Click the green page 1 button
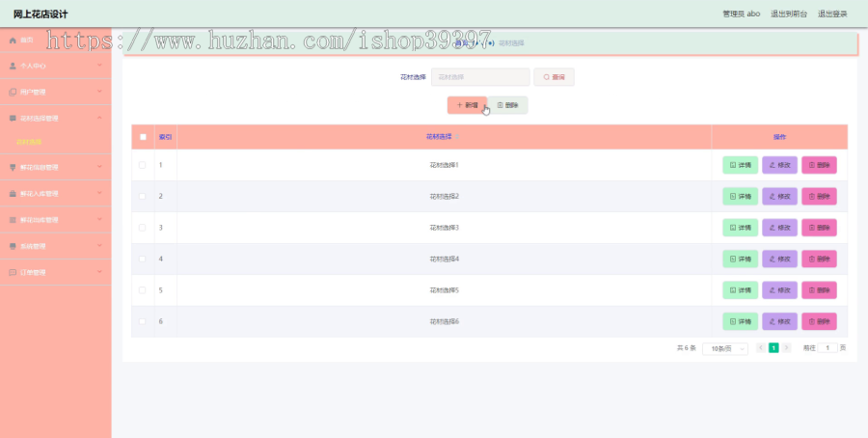Screen dimensions: 868x438 (773, 347)
